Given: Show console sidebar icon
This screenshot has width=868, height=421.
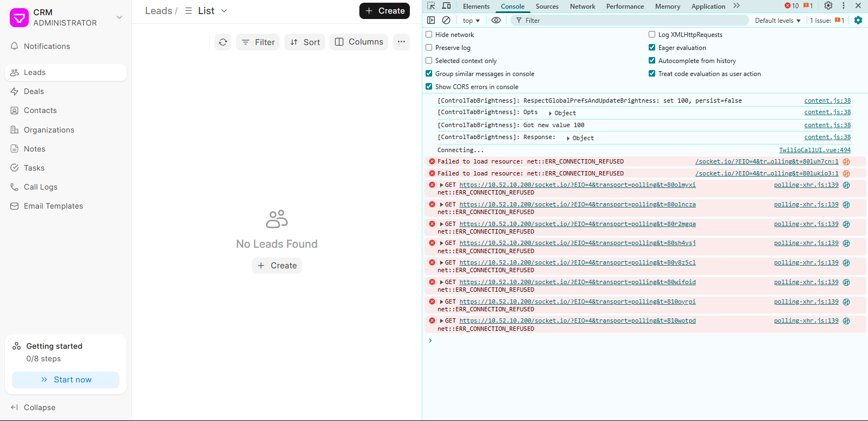Looking at the screenshot, I should (x=431, y=20).
